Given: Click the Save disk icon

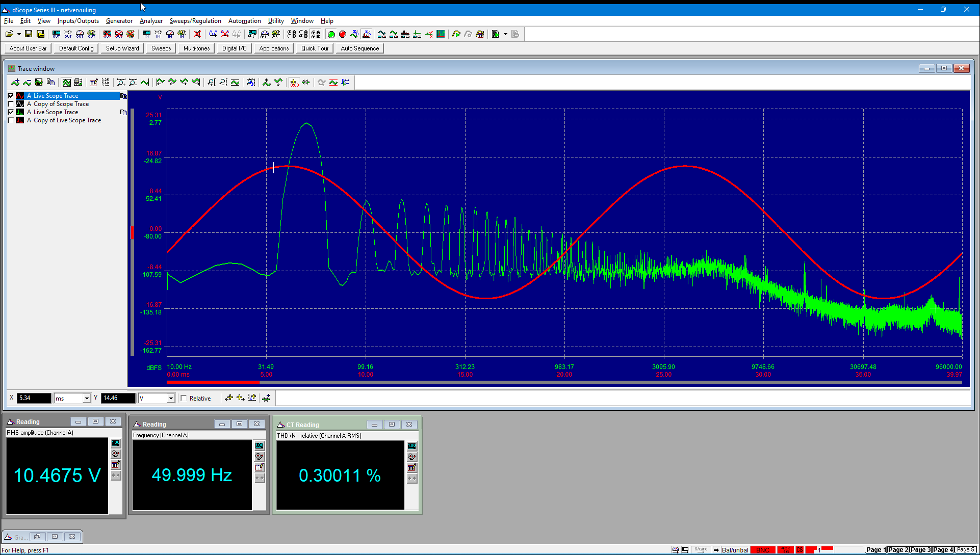Looking at the screenshot, I should tap(29, 34).
